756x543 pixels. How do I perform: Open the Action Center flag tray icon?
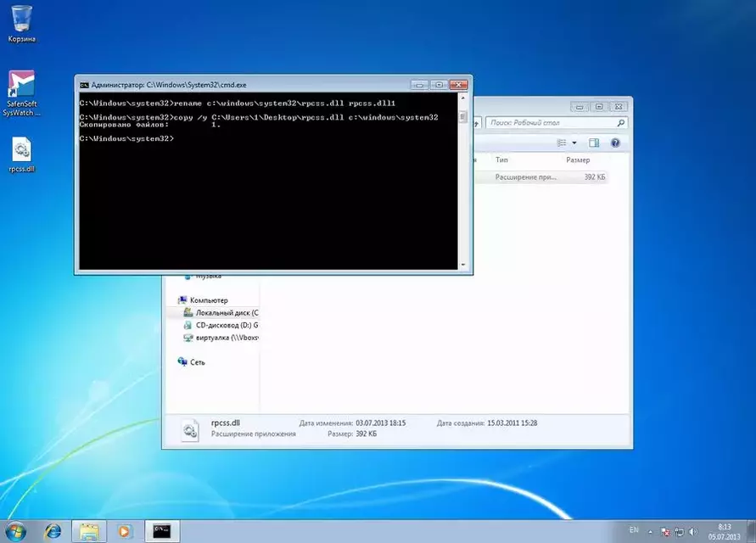[665, 531]
